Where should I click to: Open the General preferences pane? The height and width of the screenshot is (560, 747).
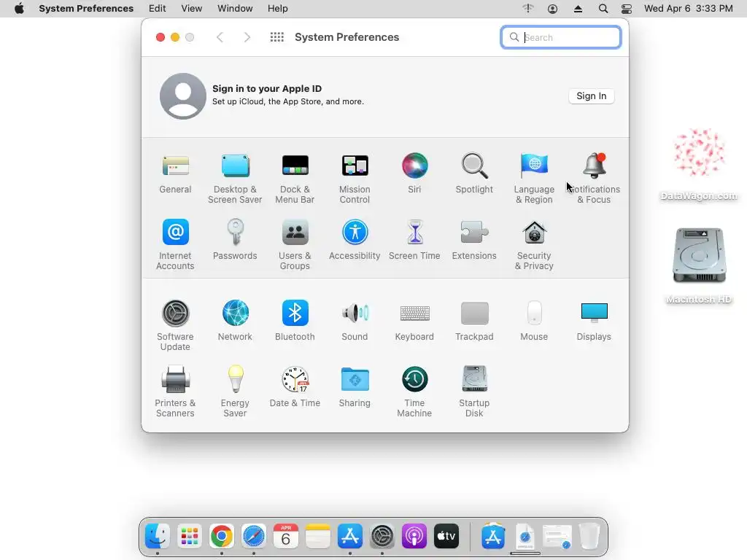click(175, 174)
